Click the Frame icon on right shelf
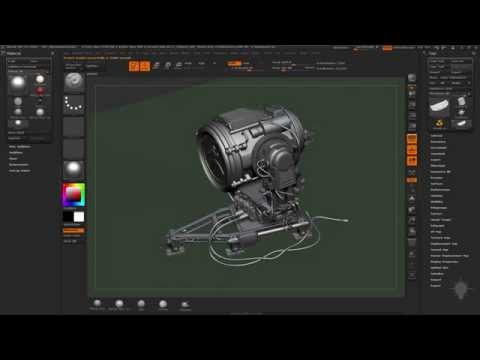The image size is (480, 360). point(412,199)
